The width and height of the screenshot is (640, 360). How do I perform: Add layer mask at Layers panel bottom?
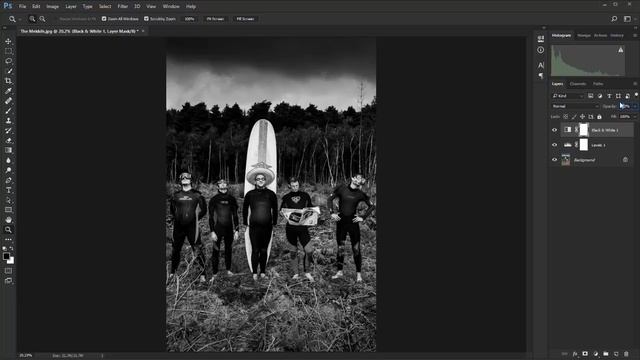point(585,354)
